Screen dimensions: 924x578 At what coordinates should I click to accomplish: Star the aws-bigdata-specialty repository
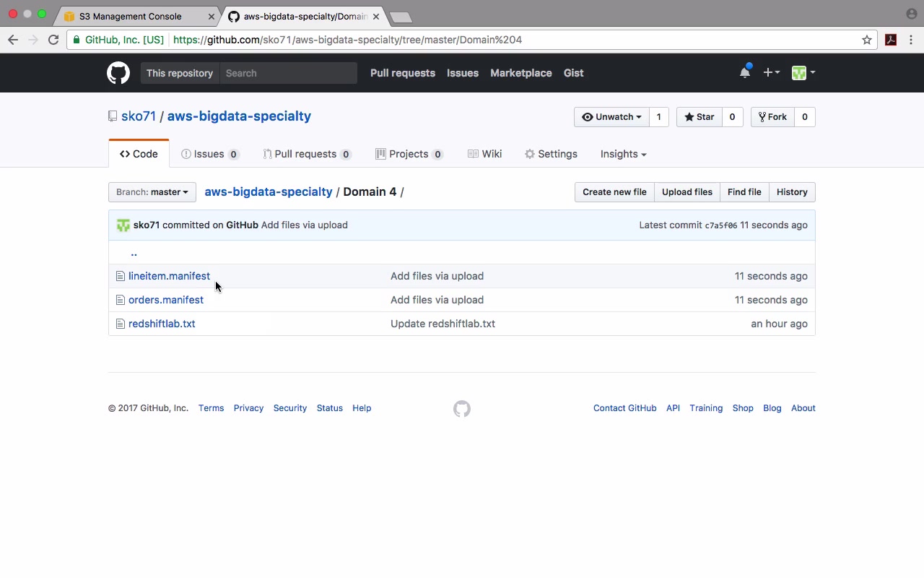[x=699, y=117]
